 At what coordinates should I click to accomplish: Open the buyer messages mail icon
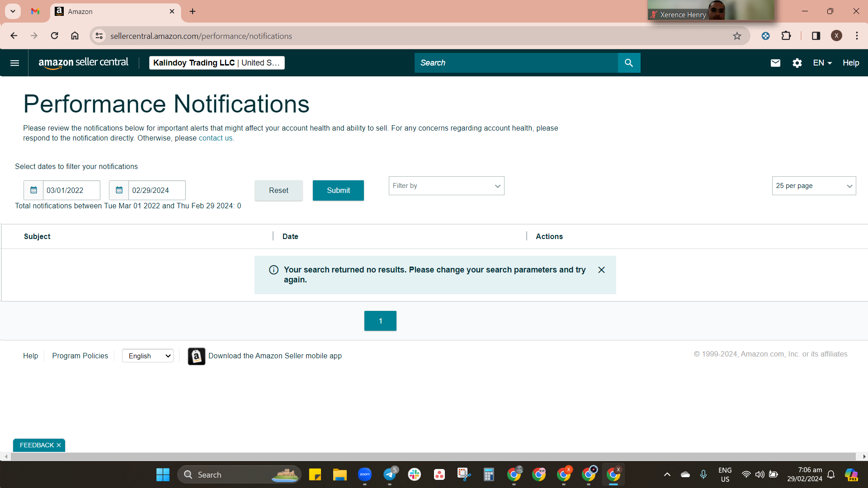coord(775,63)
